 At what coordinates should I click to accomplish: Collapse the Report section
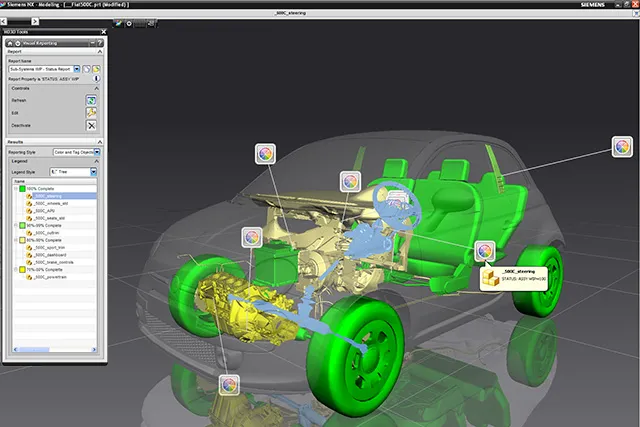tap(100, 52)
